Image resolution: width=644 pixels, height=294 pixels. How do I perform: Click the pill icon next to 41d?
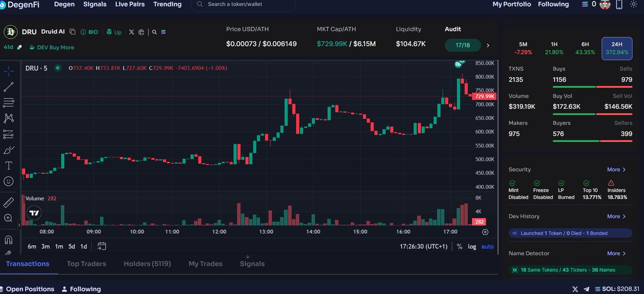pyautogui.click(x=20, y=47)
